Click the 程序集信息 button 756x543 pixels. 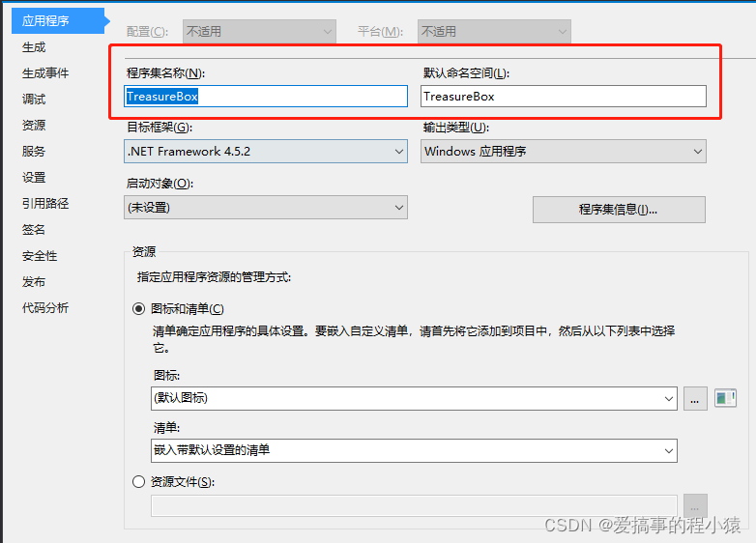619,210
